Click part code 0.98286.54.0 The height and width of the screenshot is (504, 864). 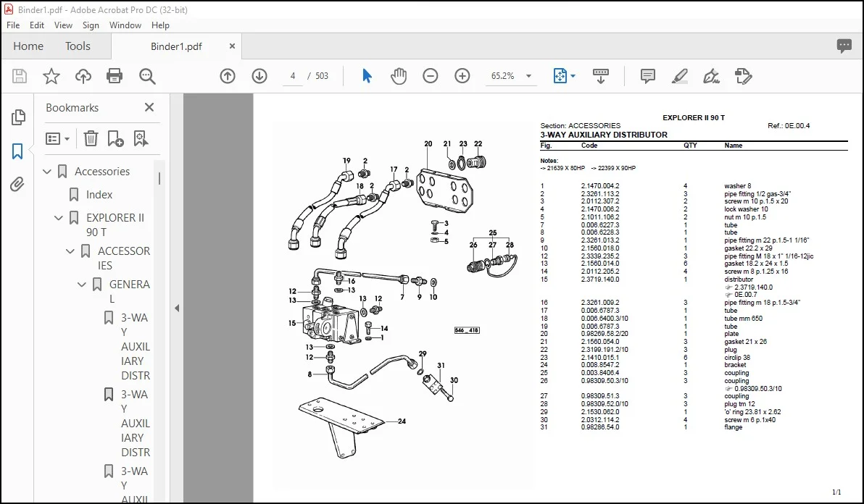[600, 427]
